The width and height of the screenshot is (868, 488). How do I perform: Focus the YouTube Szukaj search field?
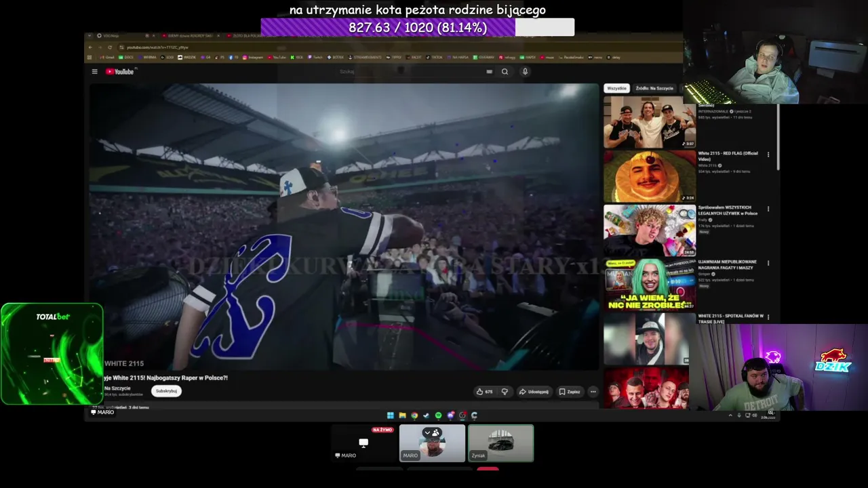[414, 71]
